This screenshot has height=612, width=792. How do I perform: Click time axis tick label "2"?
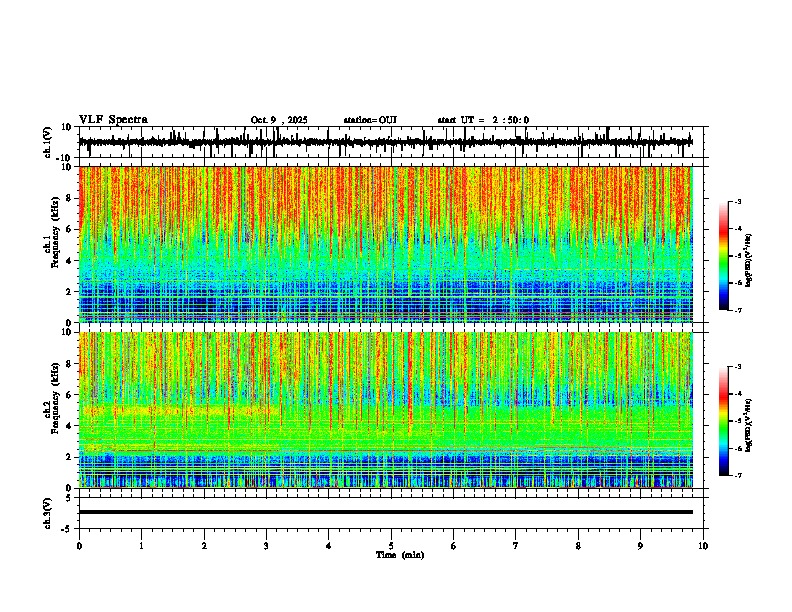tap(204, 546)
